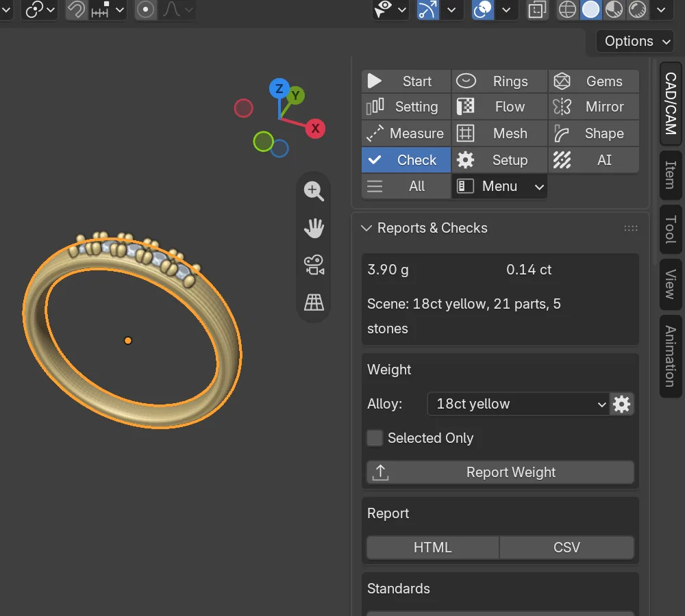
Task: Open the gizmo options dropdown
Action: 451,10
